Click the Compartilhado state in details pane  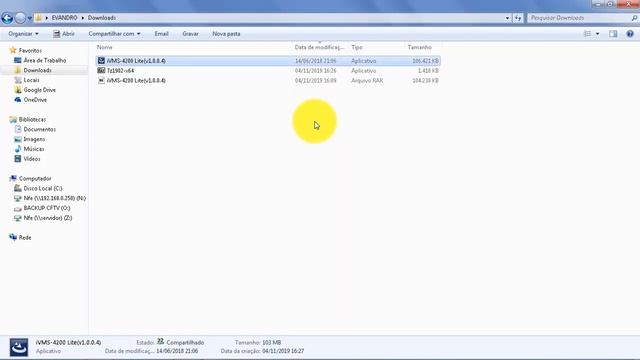pos(185,342)
